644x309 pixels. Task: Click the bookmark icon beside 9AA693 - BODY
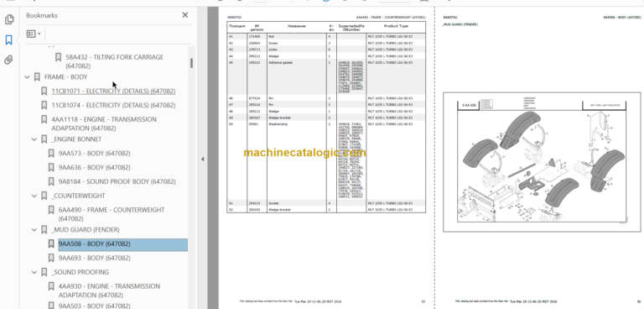(x=51, y=258)
